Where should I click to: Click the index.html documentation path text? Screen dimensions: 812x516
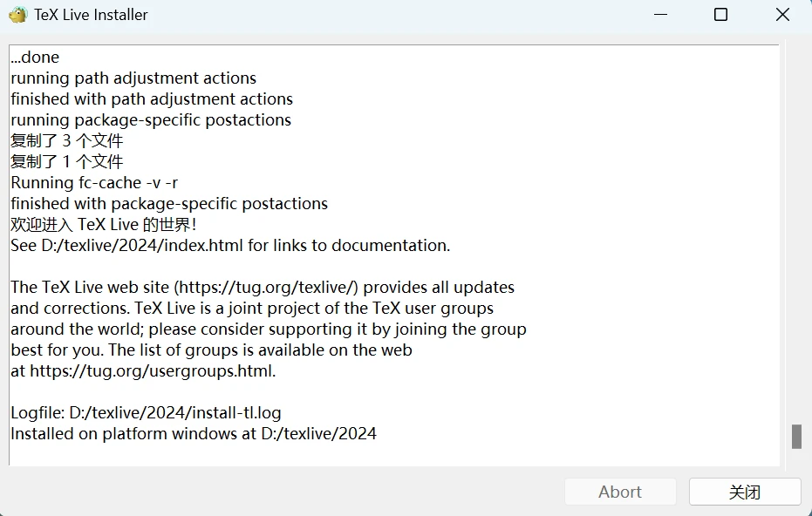pos(142,246)
